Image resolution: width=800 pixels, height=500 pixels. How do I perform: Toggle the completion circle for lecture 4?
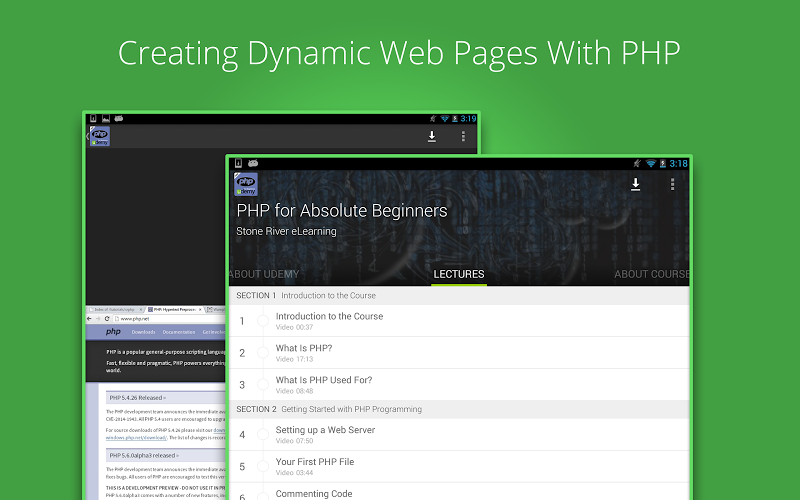[x=263, y=434]
